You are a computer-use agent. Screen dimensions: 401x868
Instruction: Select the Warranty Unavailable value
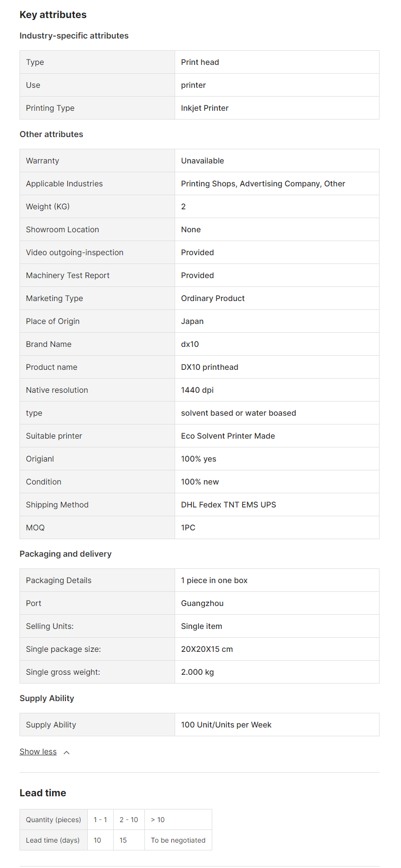(202, 161)
